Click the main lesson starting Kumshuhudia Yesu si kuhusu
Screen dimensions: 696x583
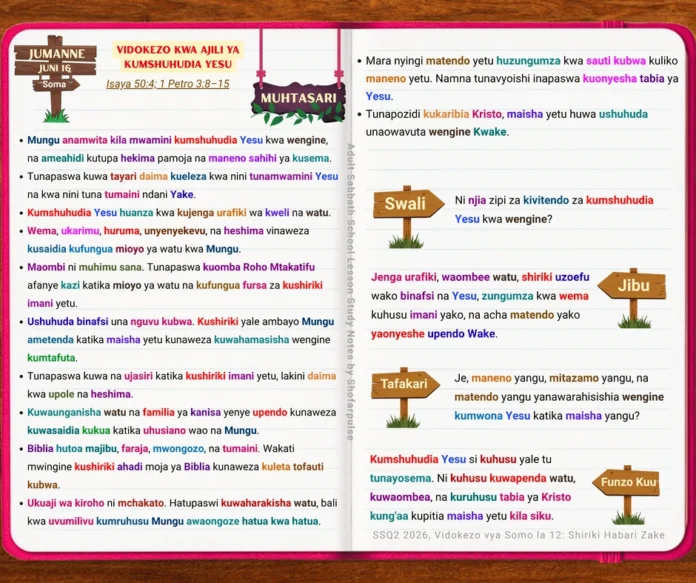tap(473, 488)
